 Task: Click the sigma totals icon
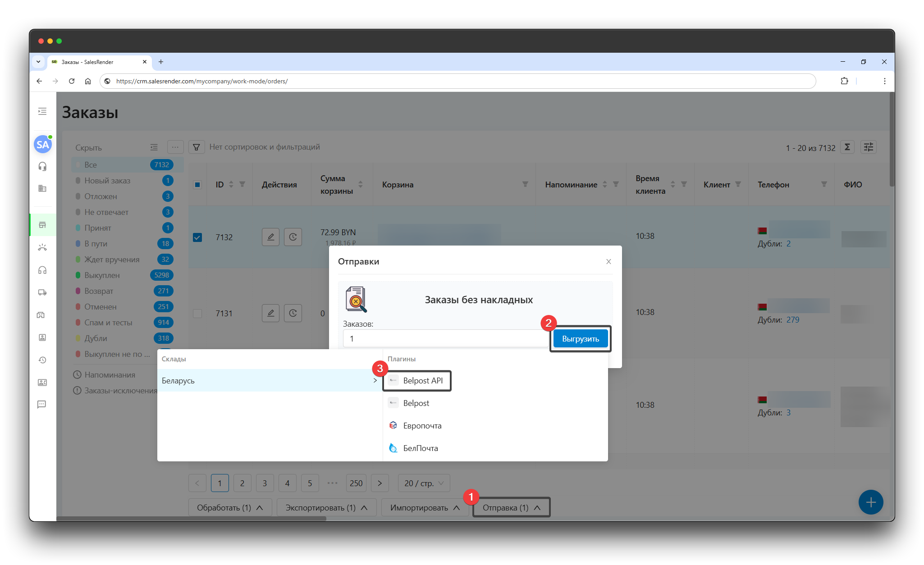pyautogui.click(x=847, y=147)
